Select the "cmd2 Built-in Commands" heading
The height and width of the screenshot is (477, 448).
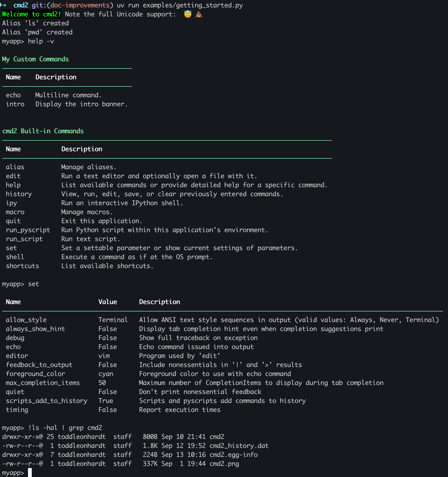click(x=43, y=131)
